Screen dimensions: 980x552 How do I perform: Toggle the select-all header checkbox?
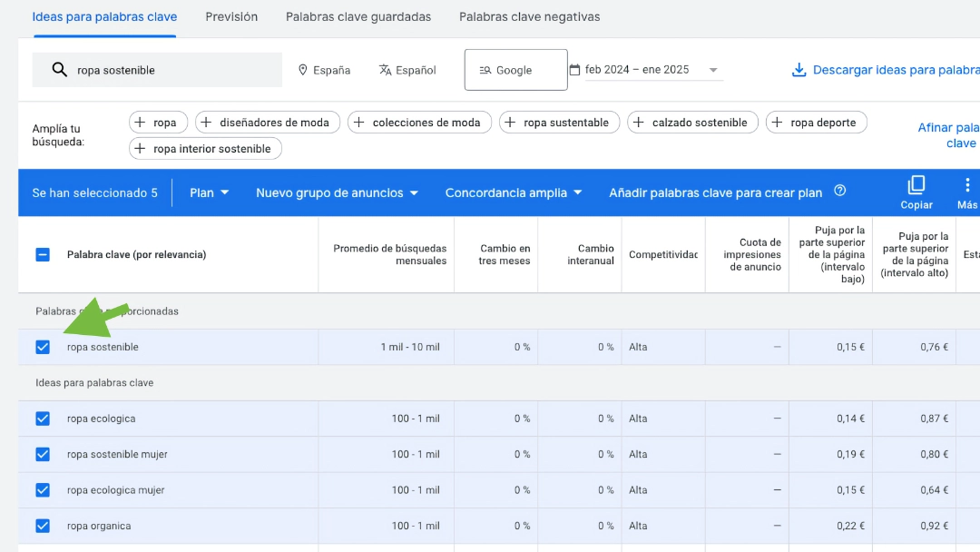(43, 254)
